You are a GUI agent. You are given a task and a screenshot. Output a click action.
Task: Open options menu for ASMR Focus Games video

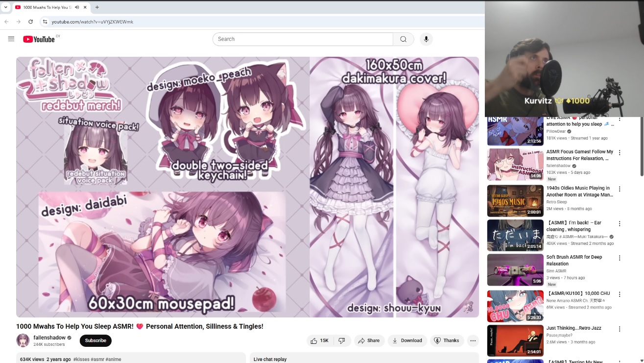click(620, 152)
